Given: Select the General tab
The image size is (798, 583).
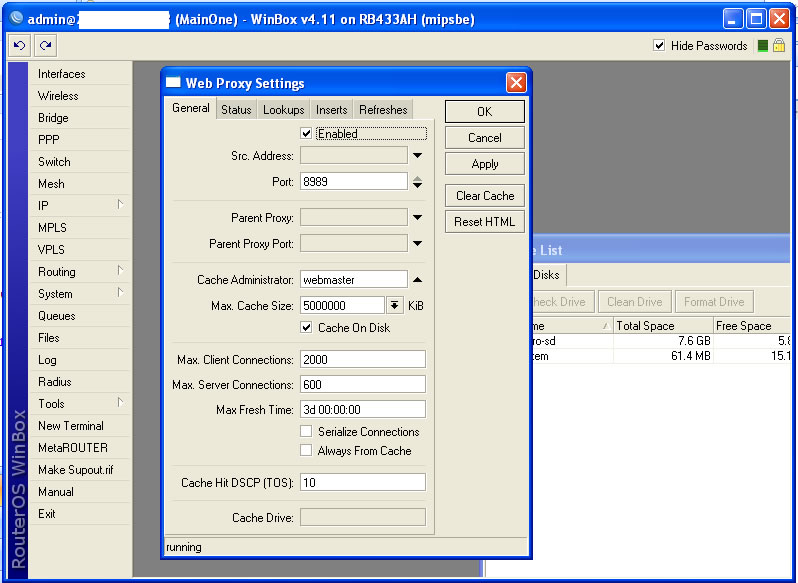Looking at the screenshot, I should [191, 108].
